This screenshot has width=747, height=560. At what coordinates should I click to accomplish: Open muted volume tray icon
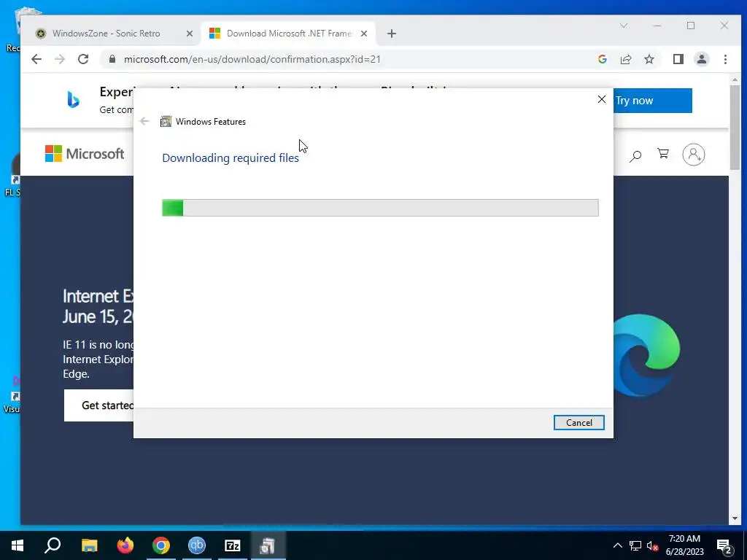click(653, 545)
